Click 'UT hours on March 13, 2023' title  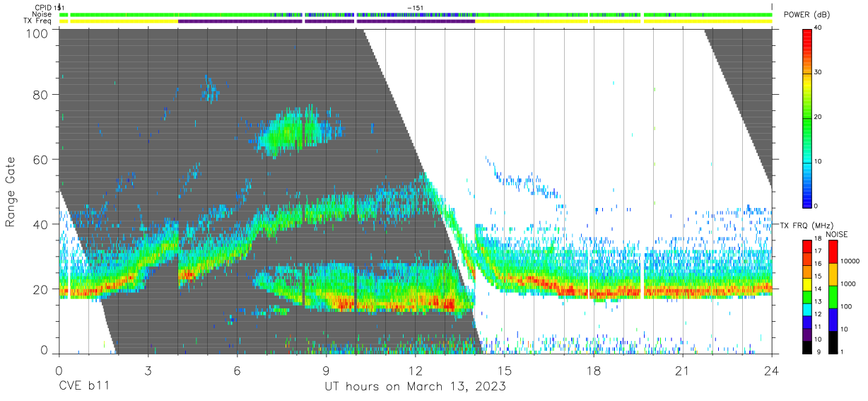coord(415,387)
